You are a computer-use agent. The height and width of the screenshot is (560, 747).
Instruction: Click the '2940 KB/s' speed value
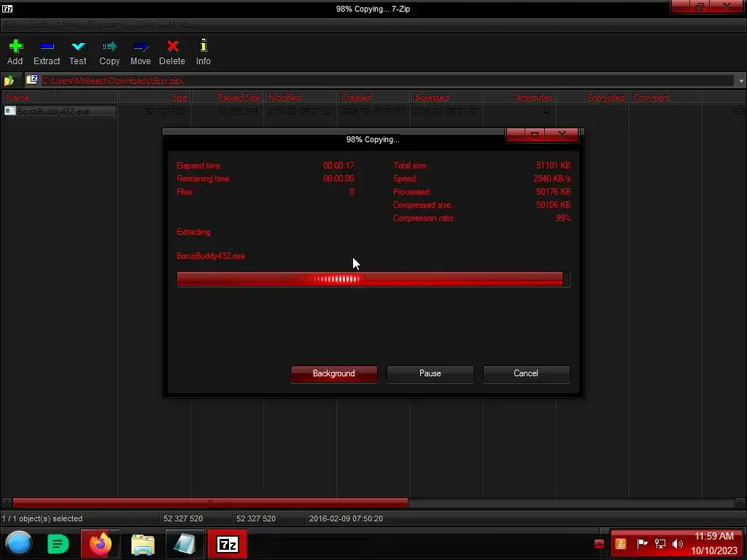(x=551, y=179)
